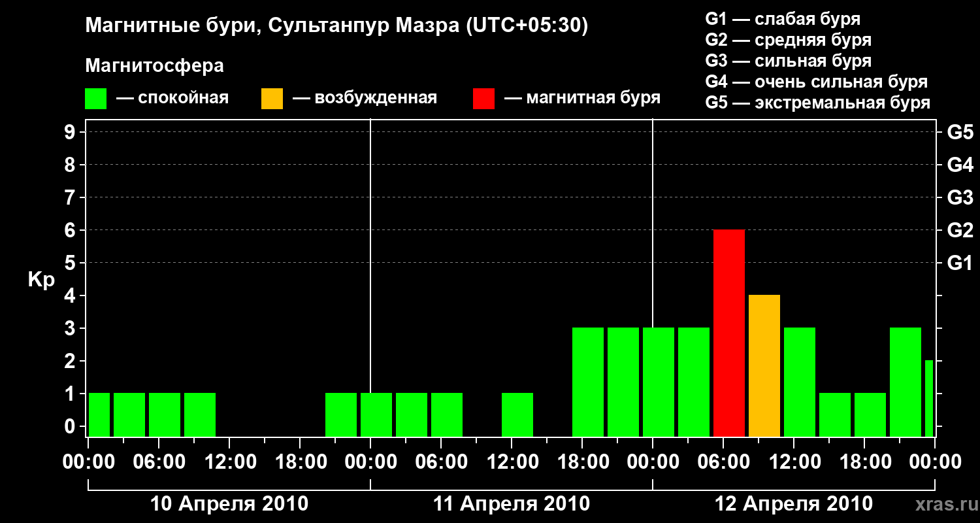The width and height of the screenshot is (980, 523).
Task: Select the yellow Kp 4 bar
Action: tap(764, 365)
